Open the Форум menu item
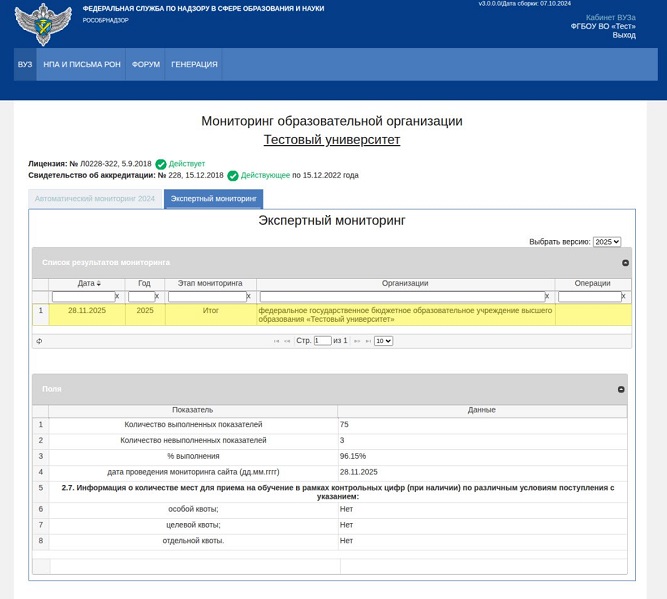The image size is (667, 599). pyautogui.click(x=146, y=64)
